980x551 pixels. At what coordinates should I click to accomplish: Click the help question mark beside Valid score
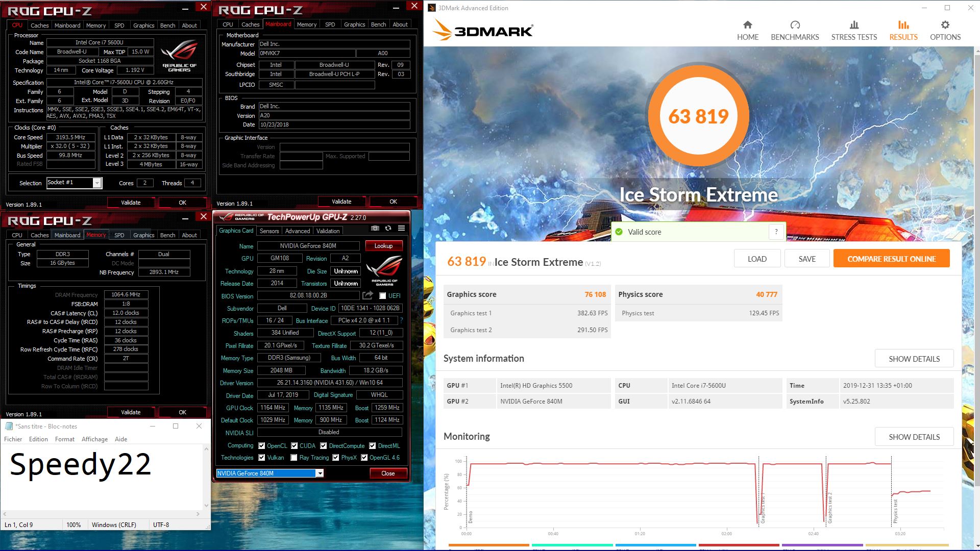776,232
